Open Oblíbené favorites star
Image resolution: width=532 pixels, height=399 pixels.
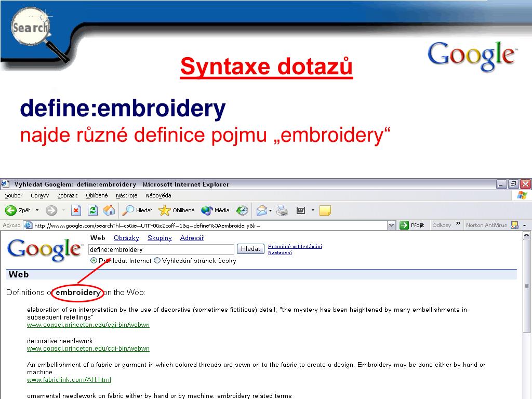[177, 210]
